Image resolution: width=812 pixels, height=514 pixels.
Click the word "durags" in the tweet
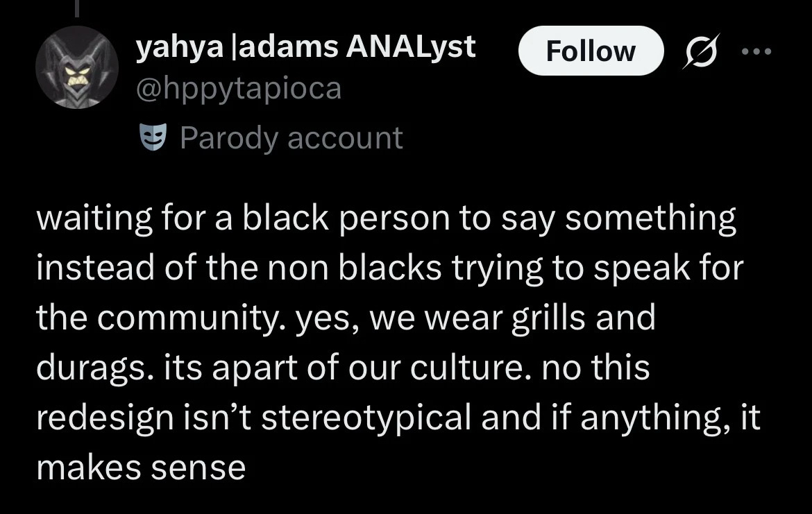coord(94,368)
